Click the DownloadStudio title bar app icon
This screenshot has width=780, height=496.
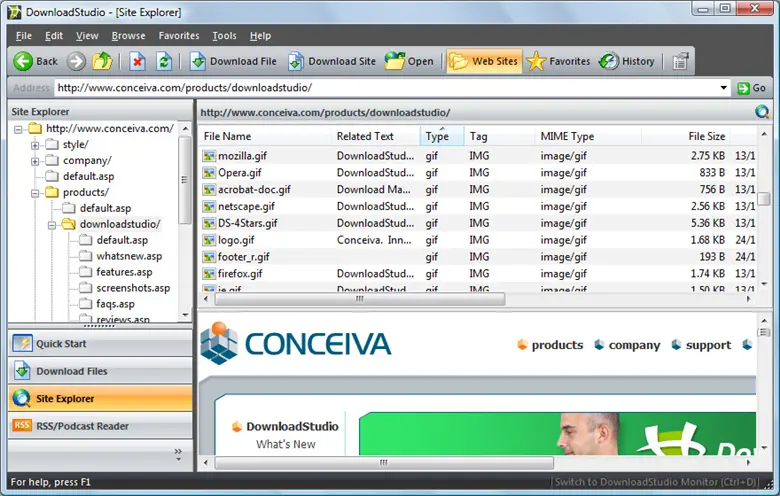14,12
